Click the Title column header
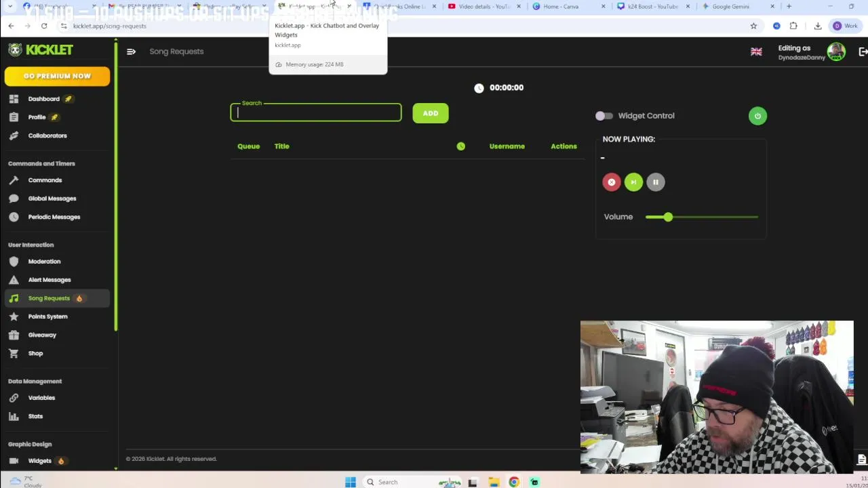The image size is (868, 488). coord(282,146)
